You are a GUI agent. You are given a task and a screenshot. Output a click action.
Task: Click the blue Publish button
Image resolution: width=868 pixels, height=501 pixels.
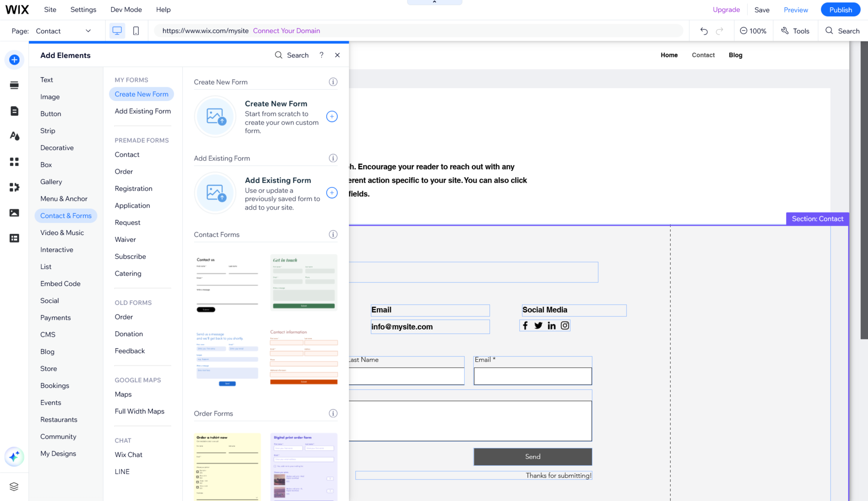coord(840,10)
